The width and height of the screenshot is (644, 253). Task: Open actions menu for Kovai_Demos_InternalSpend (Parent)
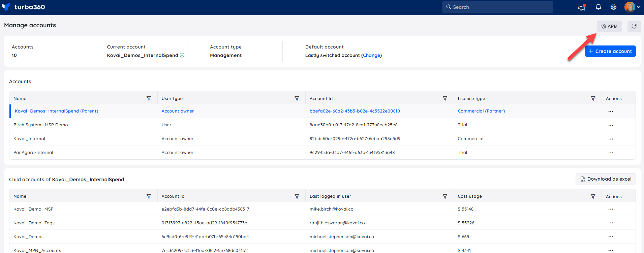pyautogui.click(x=611, y=112)
